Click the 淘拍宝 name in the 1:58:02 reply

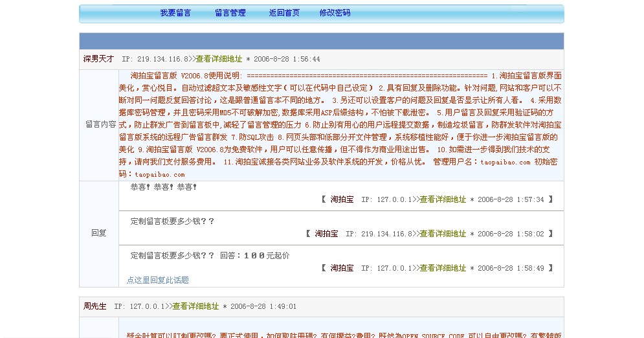point(326,234)
